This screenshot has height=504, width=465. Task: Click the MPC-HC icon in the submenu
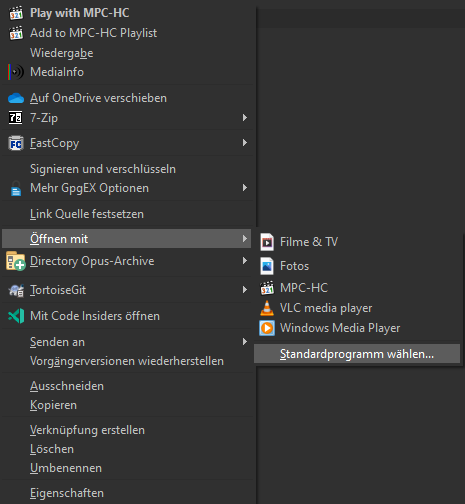[x=267, y=288]
